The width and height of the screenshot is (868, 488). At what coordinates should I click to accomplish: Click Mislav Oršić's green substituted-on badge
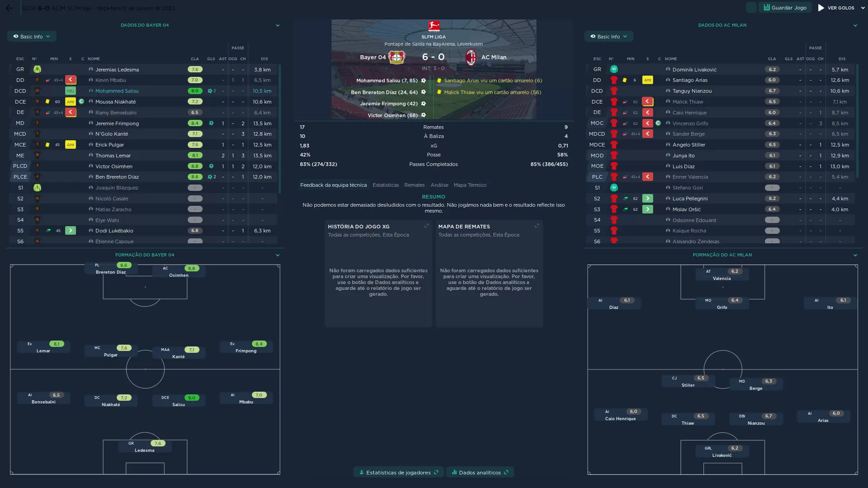648,209
